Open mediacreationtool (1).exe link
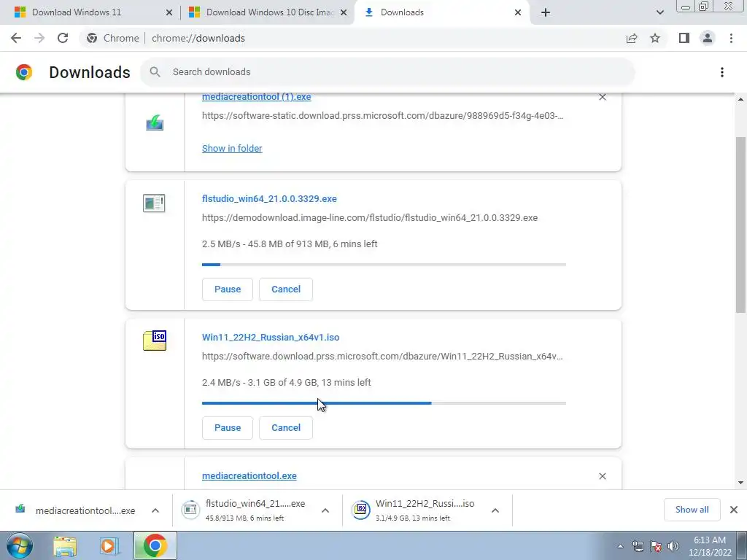 [256, 97]
